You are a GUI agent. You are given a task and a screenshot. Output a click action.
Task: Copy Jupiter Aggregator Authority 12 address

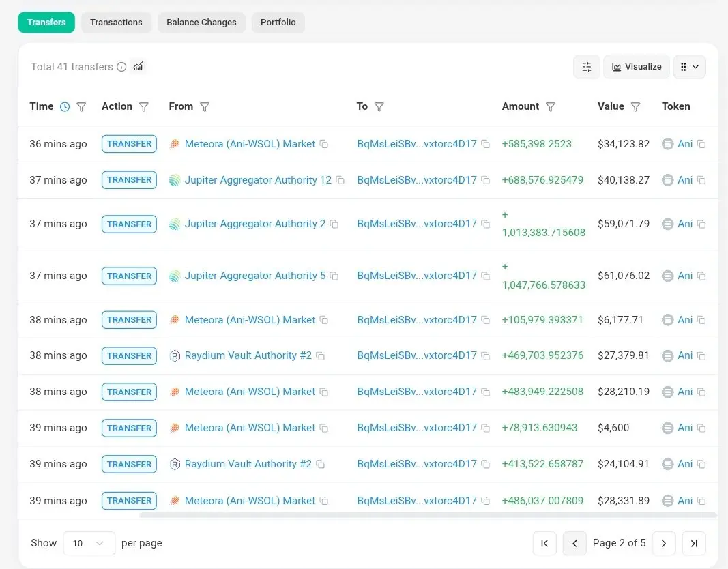pos(340,180)
